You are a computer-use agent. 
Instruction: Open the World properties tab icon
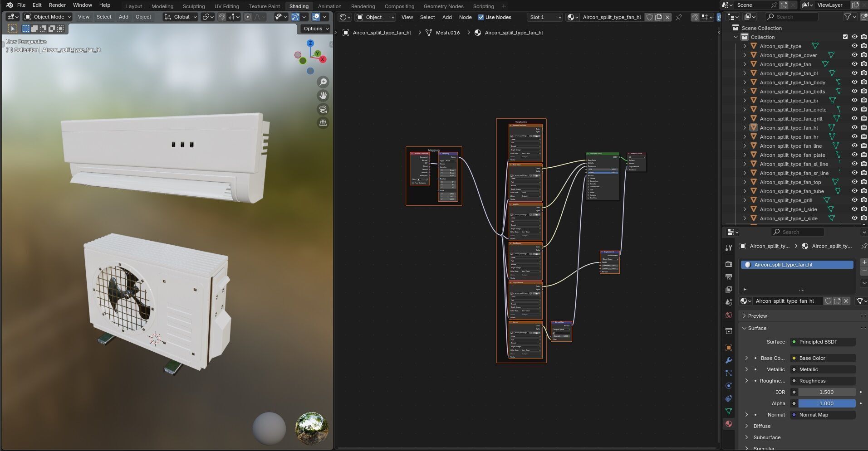pyautogui.click(x=729, y=315)
